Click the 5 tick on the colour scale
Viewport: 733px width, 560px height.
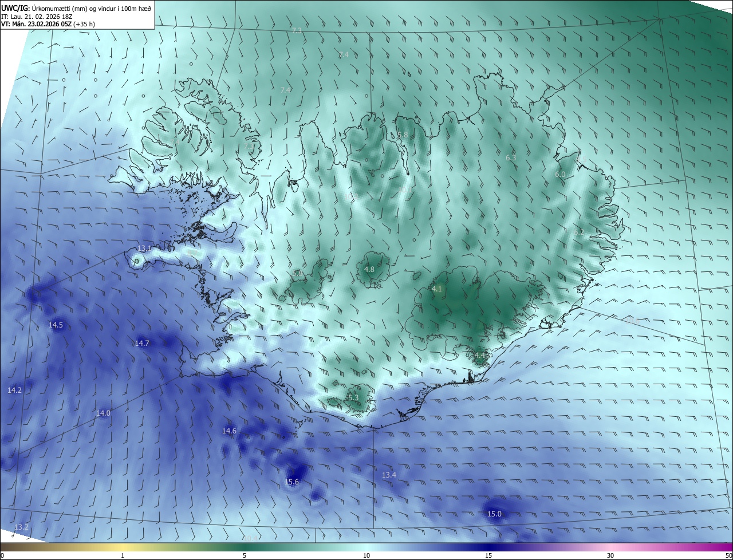245,555
